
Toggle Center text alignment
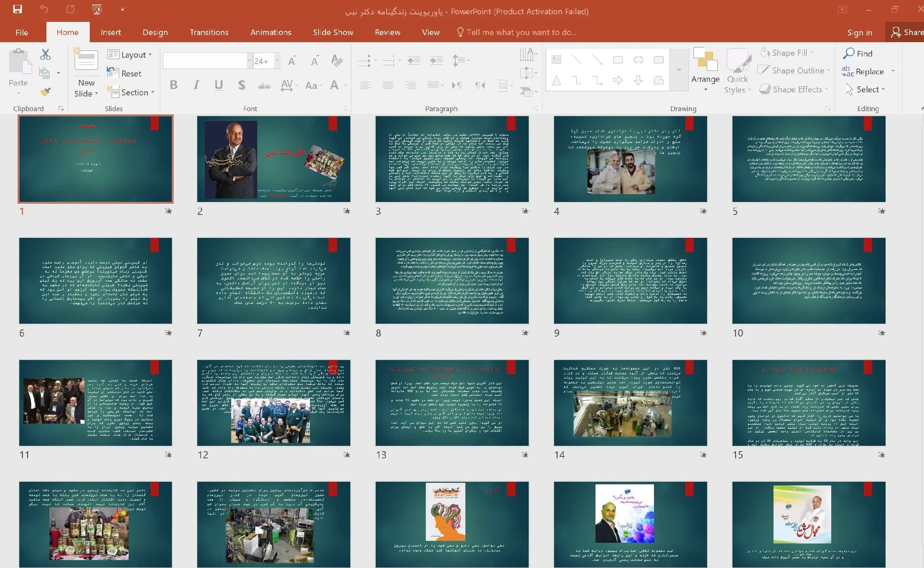[388, 86]
